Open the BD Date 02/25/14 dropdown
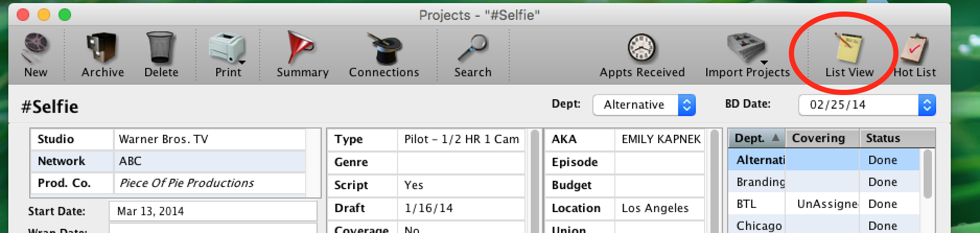The height and width of the screenshot is (233, 980). coord(867,105)
